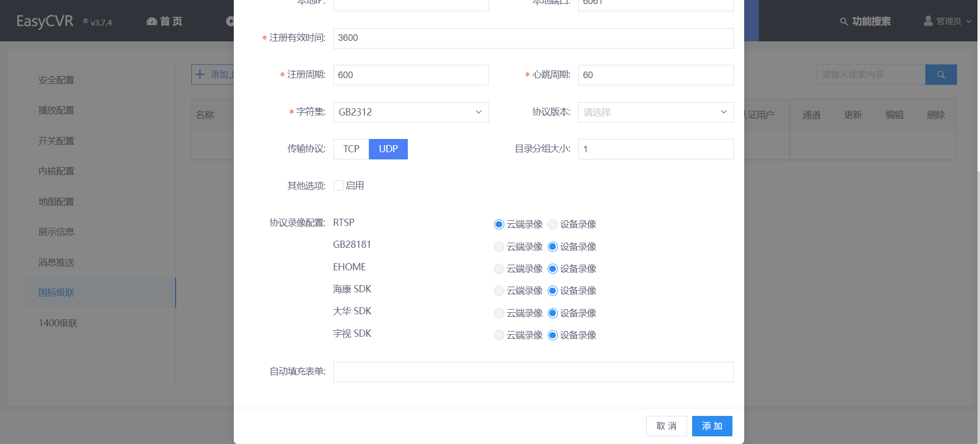Click the blue 添加 confirm button
Screen dimensions: 980x444
712,426
